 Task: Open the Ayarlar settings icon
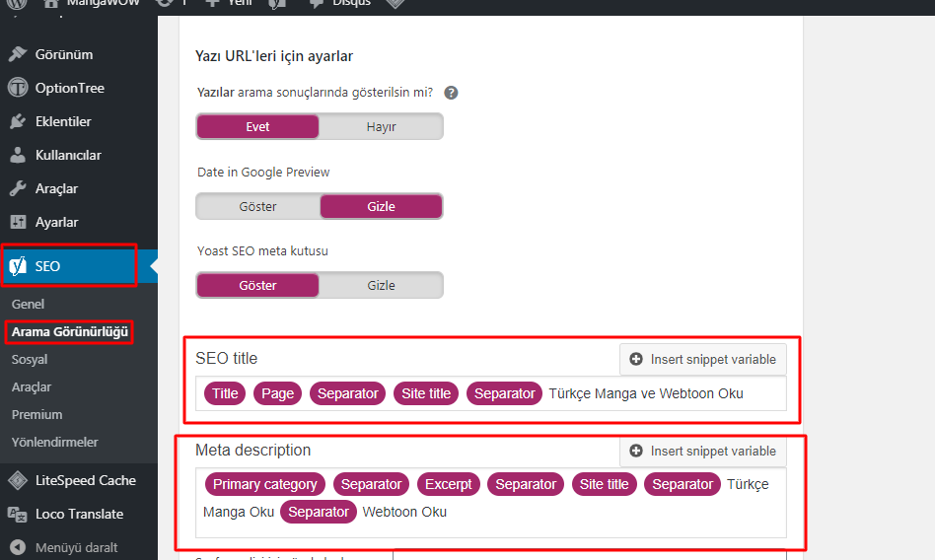[18, 222]
